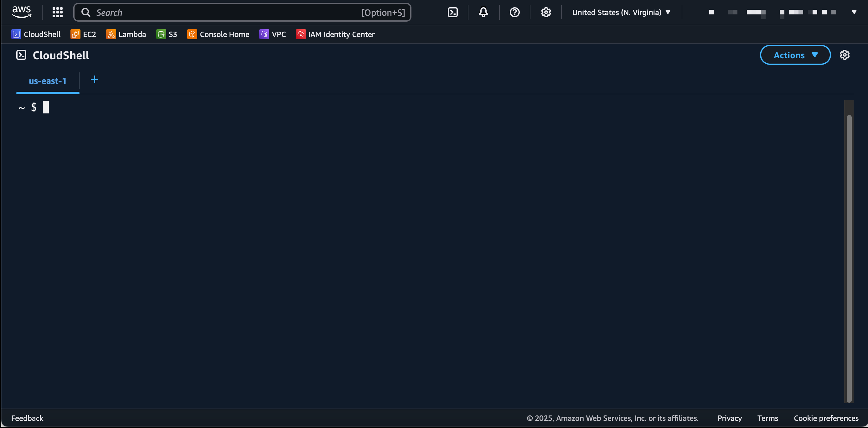This screenshot has height=428, width=868.
Task: Switch to the us-east-1 terminal tab
Action: [48, 81]
